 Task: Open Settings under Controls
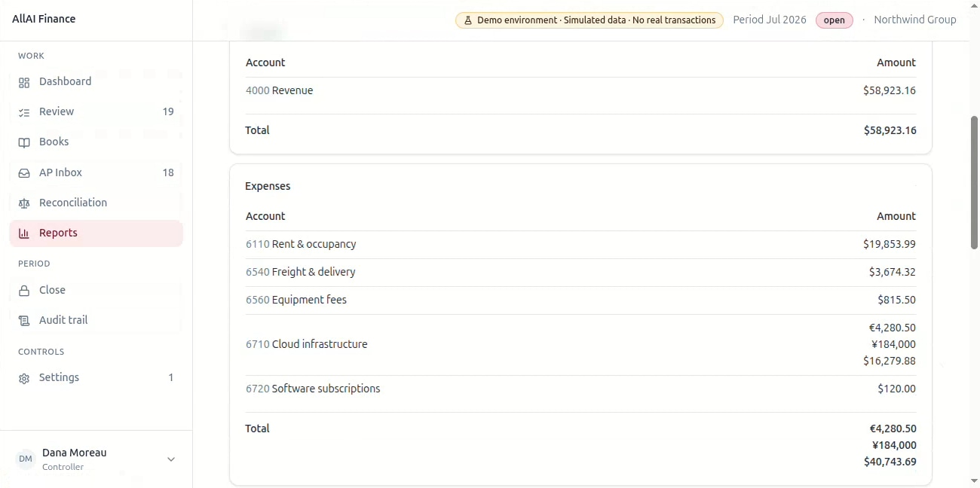[96, 377]
